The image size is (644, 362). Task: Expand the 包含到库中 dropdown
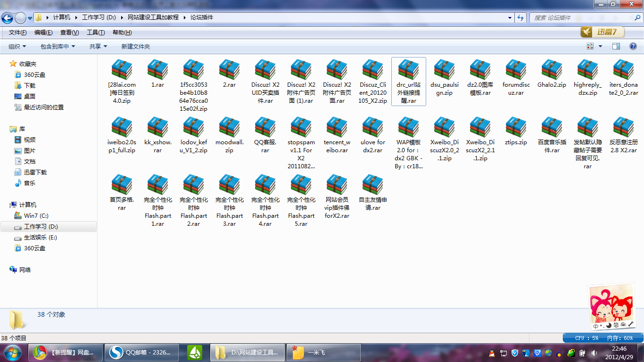coord(58,46)
